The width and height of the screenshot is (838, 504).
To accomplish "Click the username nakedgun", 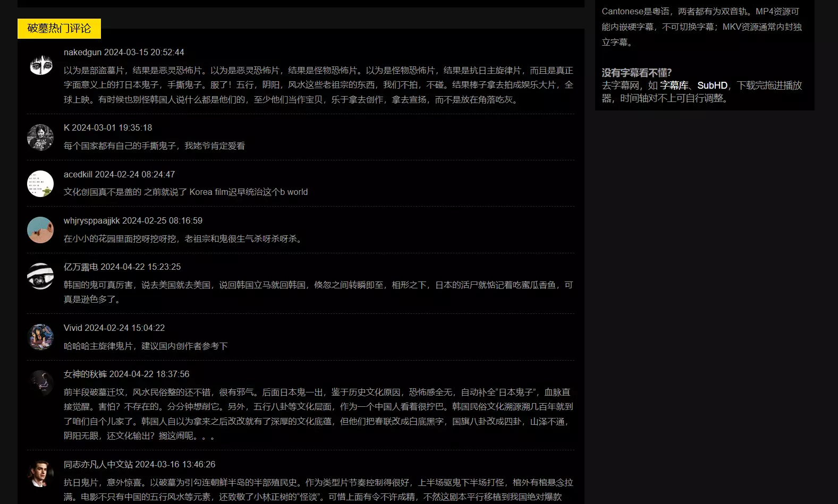I will (82, 53).
